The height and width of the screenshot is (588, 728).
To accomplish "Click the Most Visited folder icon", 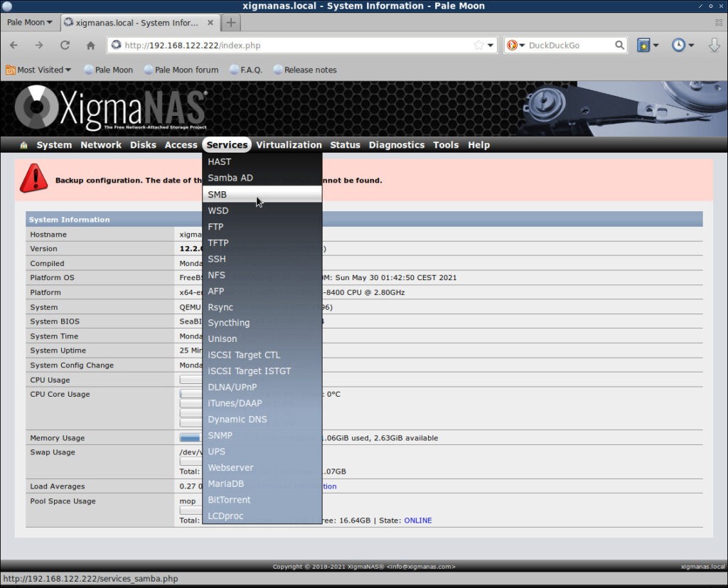I will (10, 70).
